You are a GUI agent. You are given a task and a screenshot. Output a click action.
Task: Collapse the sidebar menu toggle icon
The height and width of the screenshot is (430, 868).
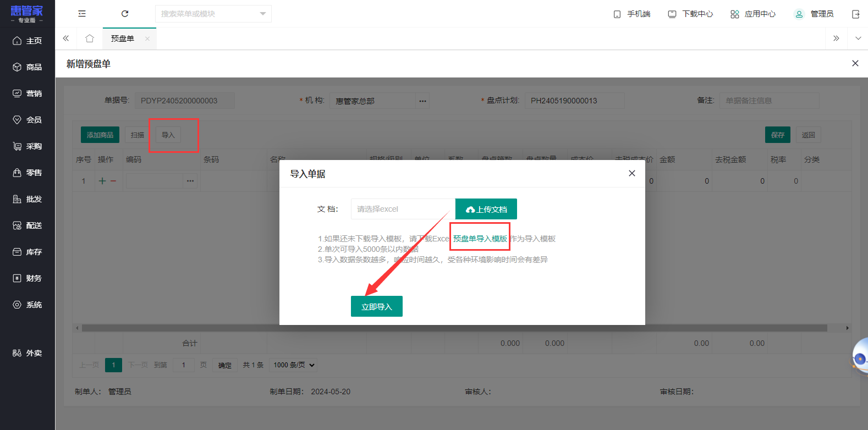pos(82,14)
